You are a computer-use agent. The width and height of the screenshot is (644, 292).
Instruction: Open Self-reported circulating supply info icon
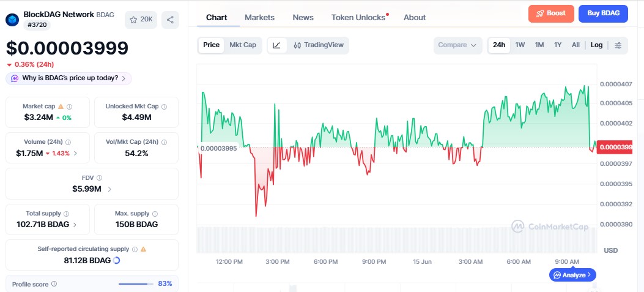135,249
